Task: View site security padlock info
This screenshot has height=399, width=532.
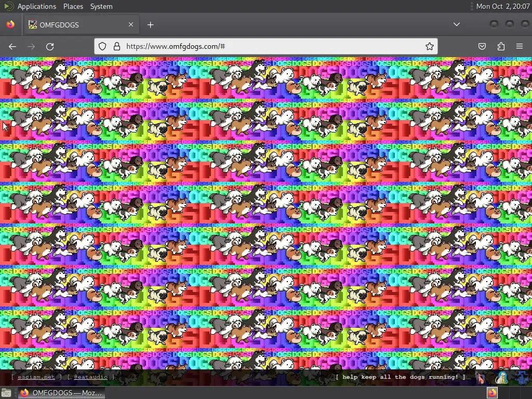Action: click(117, 46)
